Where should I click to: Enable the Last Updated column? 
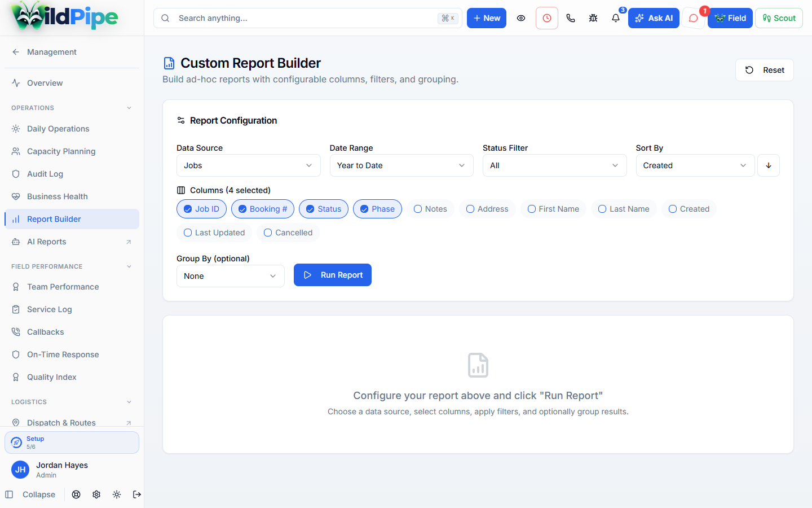tap(214, 233)
